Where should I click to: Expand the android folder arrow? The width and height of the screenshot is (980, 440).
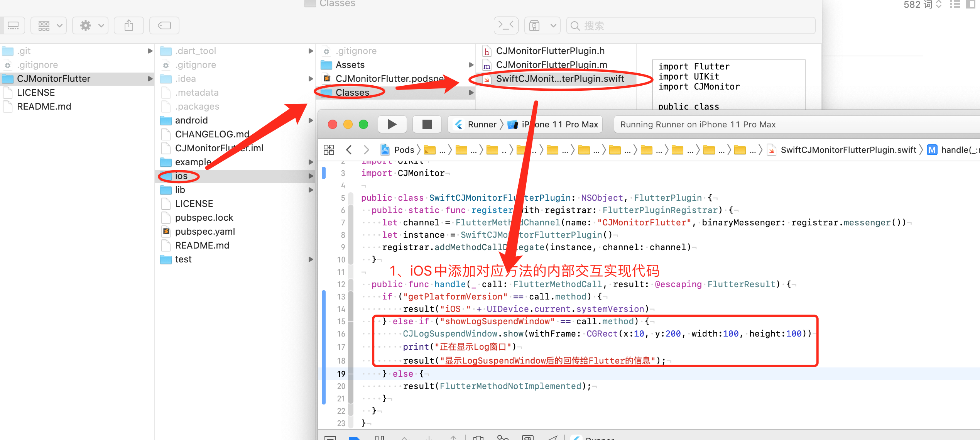pyautogui.click(x=311, y=120)
